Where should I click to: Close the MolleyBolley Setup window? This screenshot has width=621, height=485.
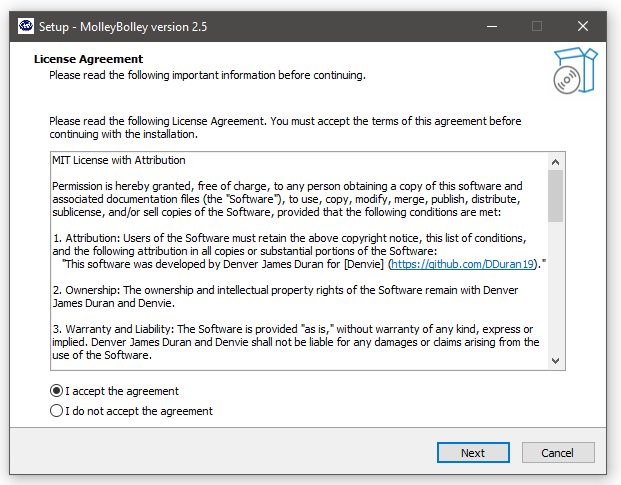(583, 27)
